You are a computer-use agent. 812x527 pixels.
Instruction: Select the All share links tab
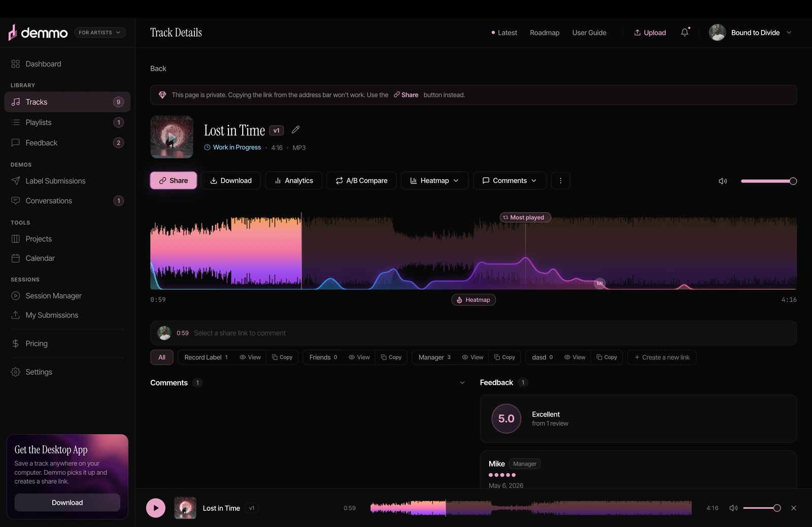(162, 357)
